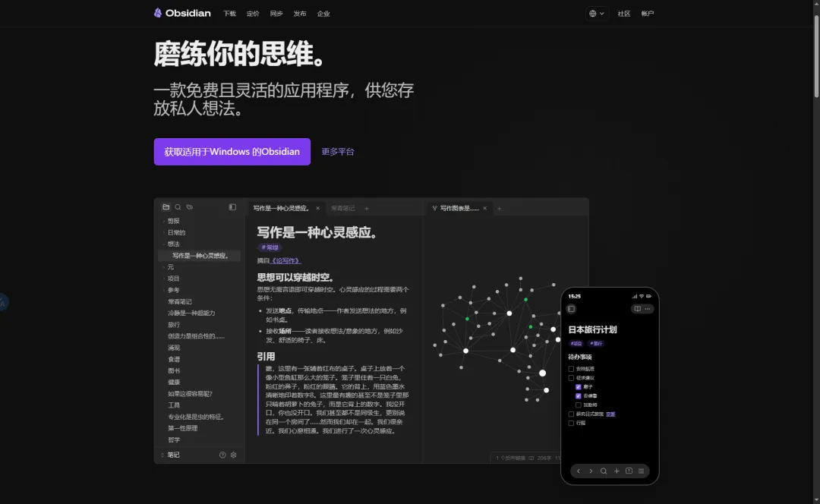Close the 写作图表是 graph tab
Screen dimensions: 820x504
coord(484,208)
